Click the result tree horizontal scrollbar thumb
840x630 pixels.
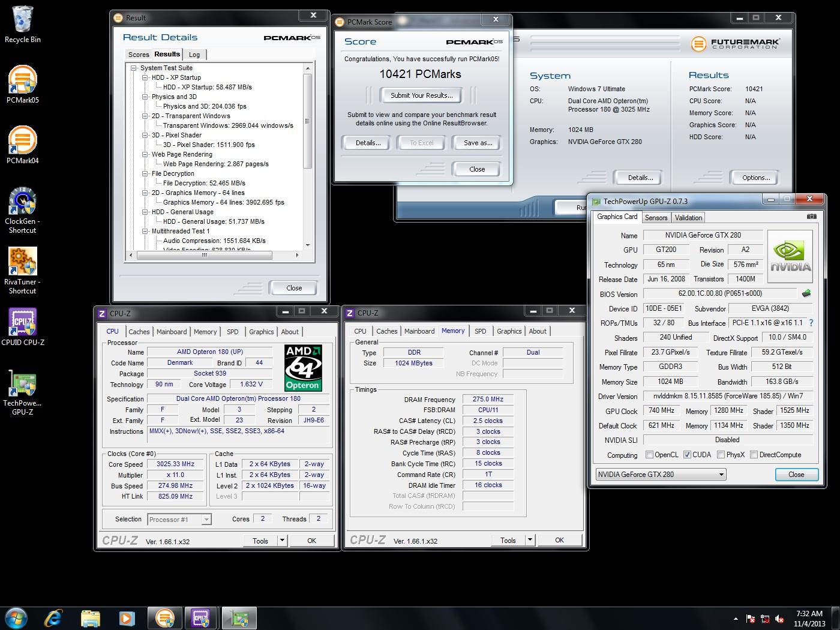point(205,255)
